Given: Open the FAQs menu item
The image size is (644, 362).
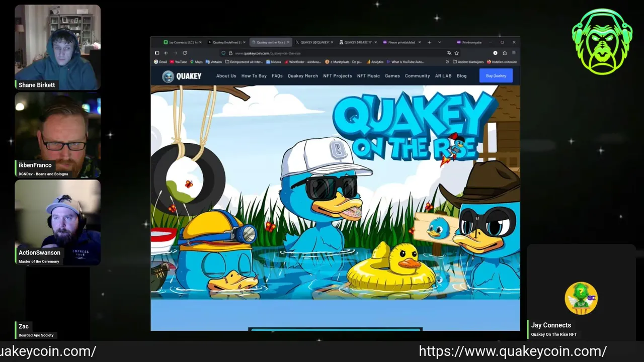Looking at the screenshot, I should 277,76.
